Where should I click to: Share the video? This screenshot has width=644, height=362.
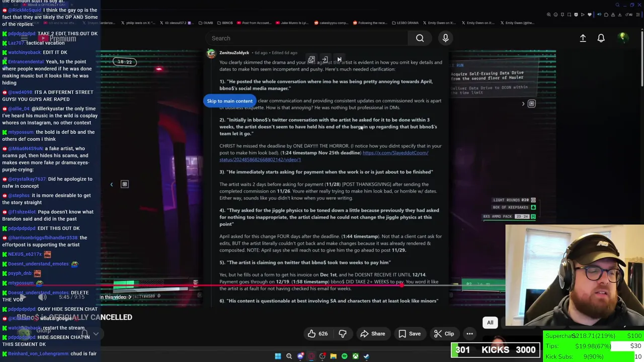coord(372,334)
